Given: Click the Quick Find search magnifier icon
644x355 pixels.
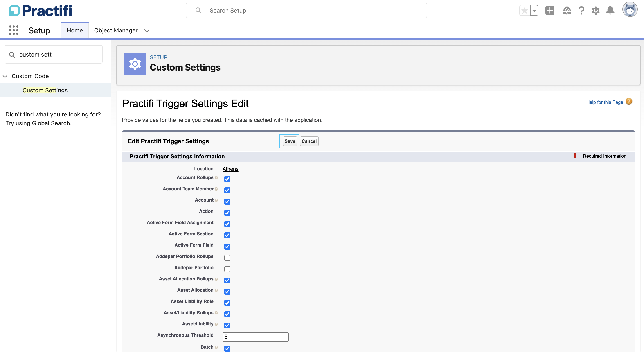Looking at the screenshot, I should click(12, 55).
